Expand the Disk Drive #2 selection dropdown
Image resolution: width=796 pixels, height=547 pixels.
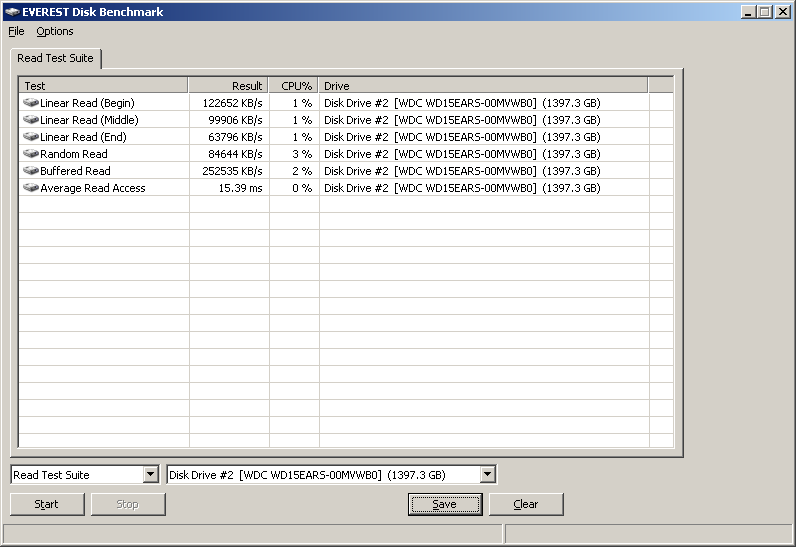pos(487,475)
